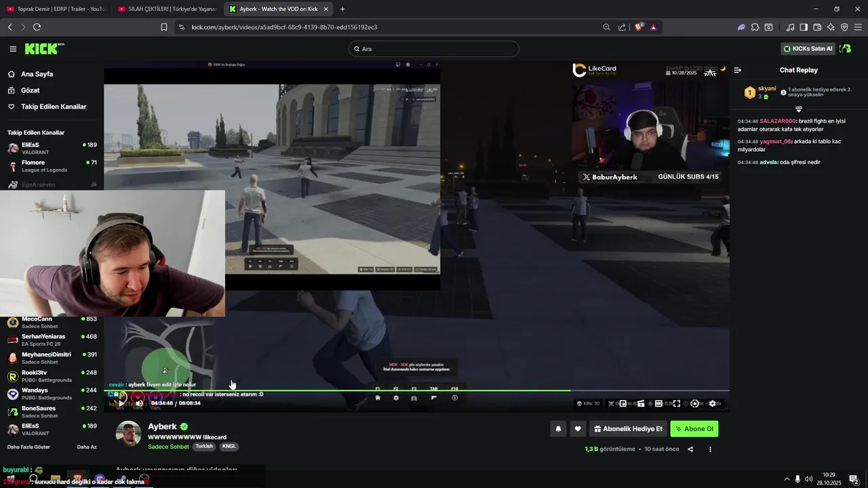Viewport: 868px width, 488px height.
Task: Reload the page
Action: (37, 27)
